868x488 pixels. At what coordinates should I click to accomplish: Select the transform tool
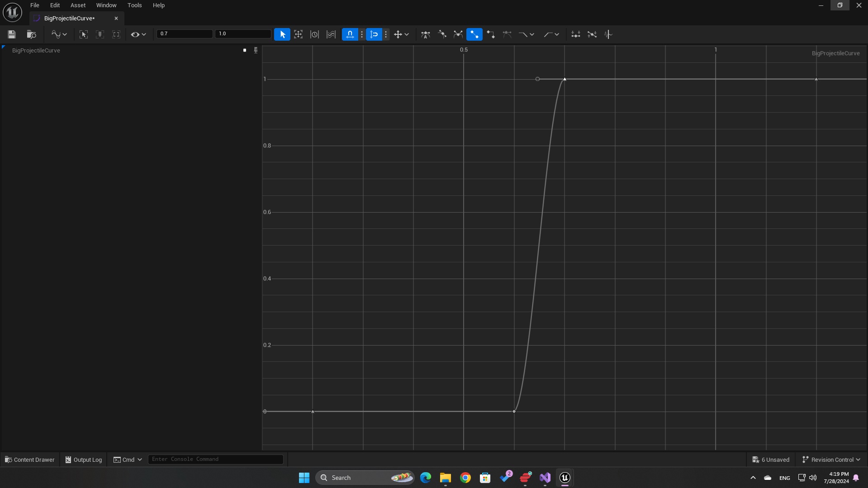point(299,34)
